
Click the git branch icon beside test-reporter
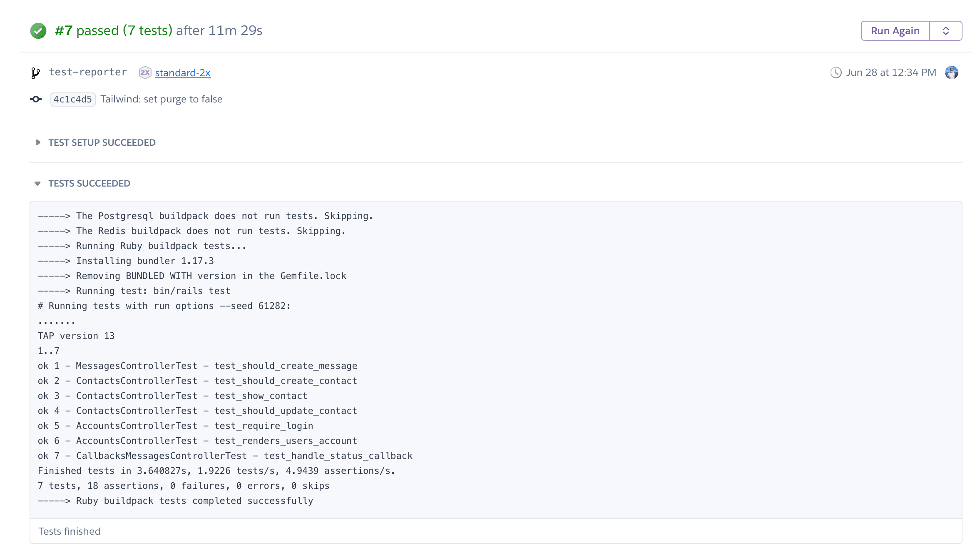(x=35, y=72)
